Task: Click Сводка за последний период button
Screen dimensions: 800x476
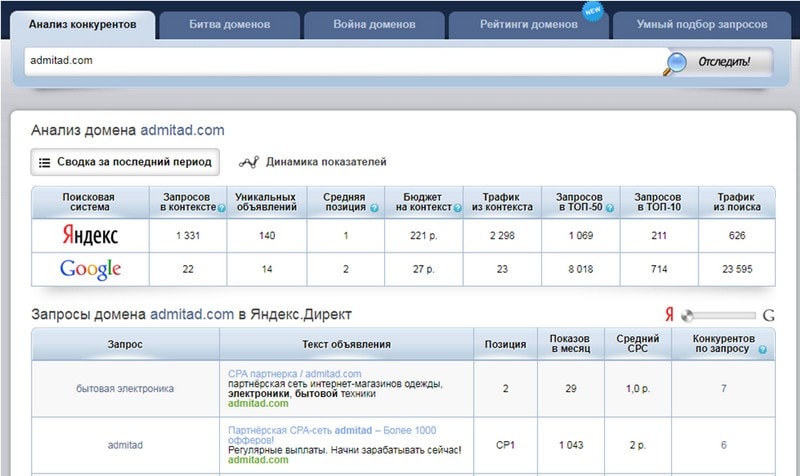Action: coord(125,162)
